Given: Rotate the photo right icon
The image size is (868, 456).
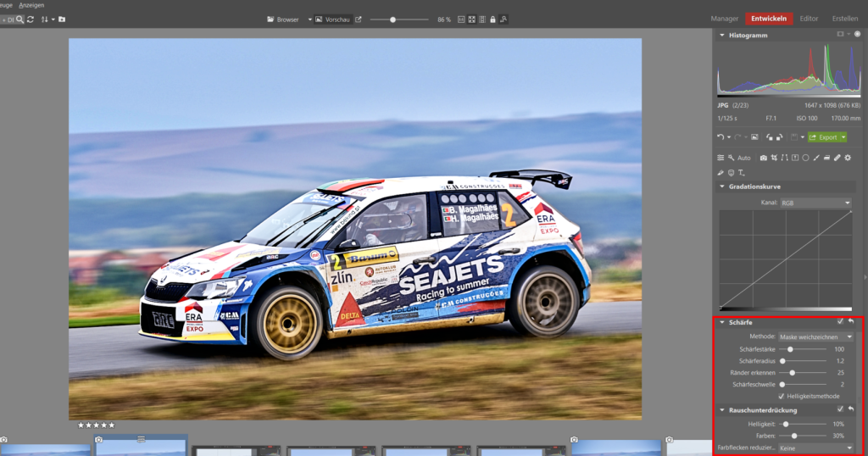Looking at the screenshot, I should (780, 137).
